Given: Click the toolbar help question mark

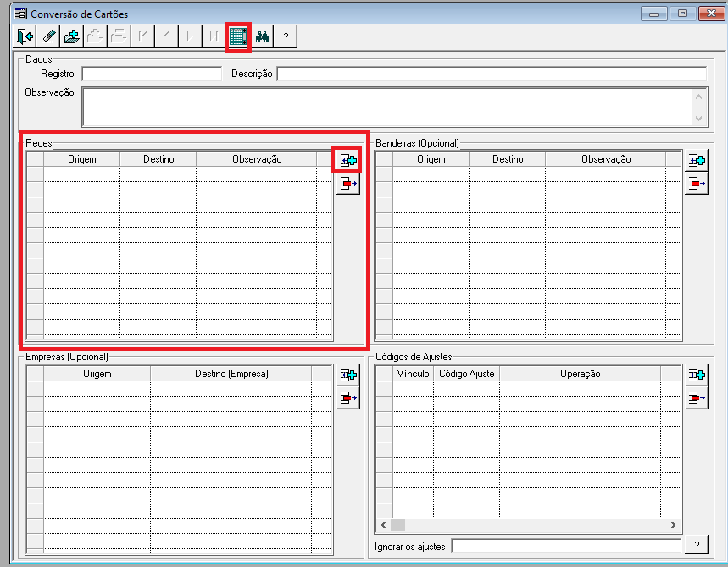Looking at the screenshot, I should 286,36.
